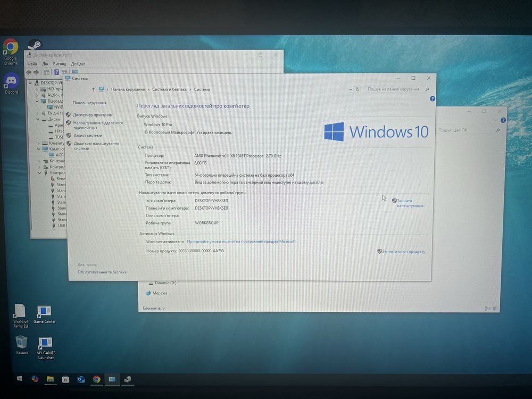The height and width of the screenshot is (399, 532).
Task: Click Змінити налаштування link
Action: coord(410,203)
